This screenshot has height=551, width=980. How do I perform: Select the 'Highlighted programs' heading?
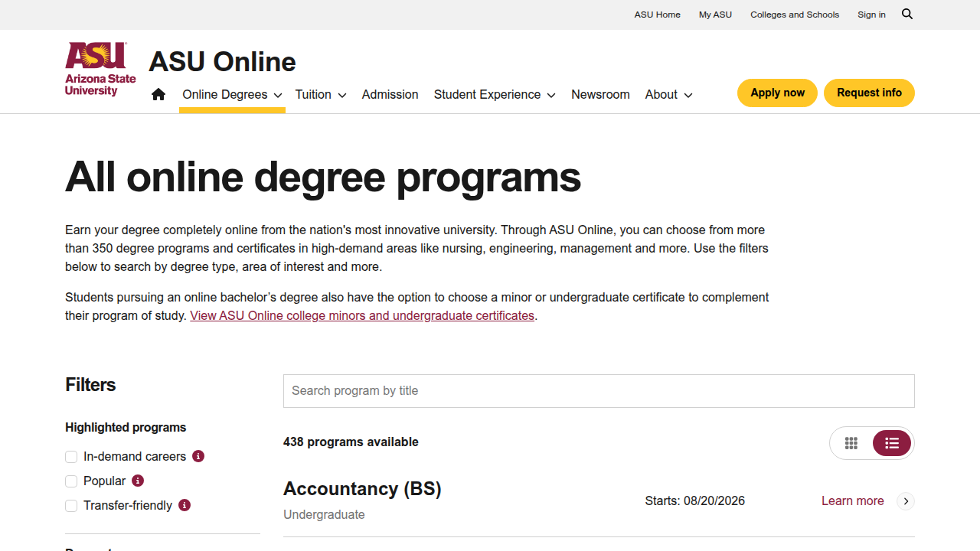(x=126, y=427)
